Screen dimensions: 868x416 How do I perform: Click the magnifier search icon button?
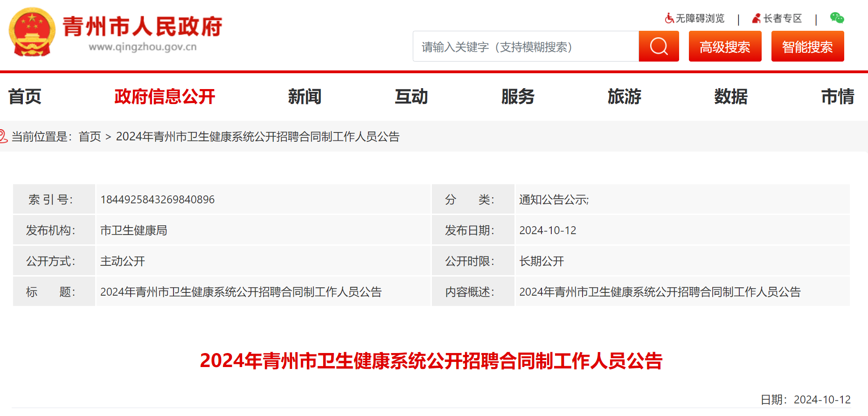[659, 46]
